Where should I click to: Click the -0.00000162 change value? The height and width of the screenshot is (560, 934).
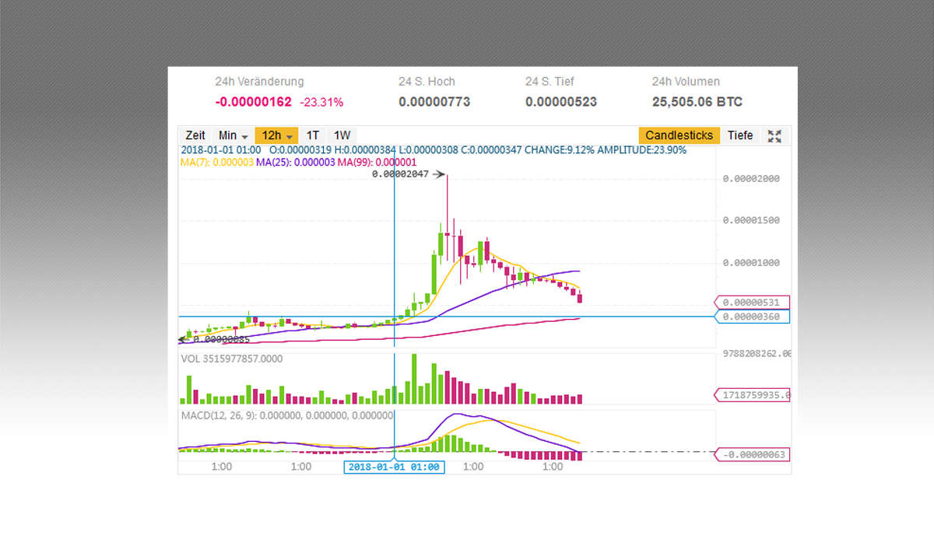click(x=254, y=102)
